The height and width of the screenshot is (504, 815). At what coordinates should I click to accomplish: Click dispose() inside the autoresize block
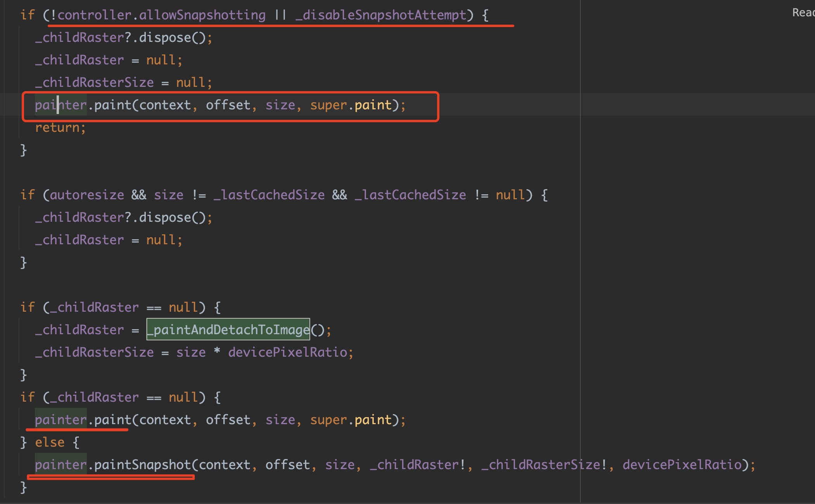click(173, 217)
